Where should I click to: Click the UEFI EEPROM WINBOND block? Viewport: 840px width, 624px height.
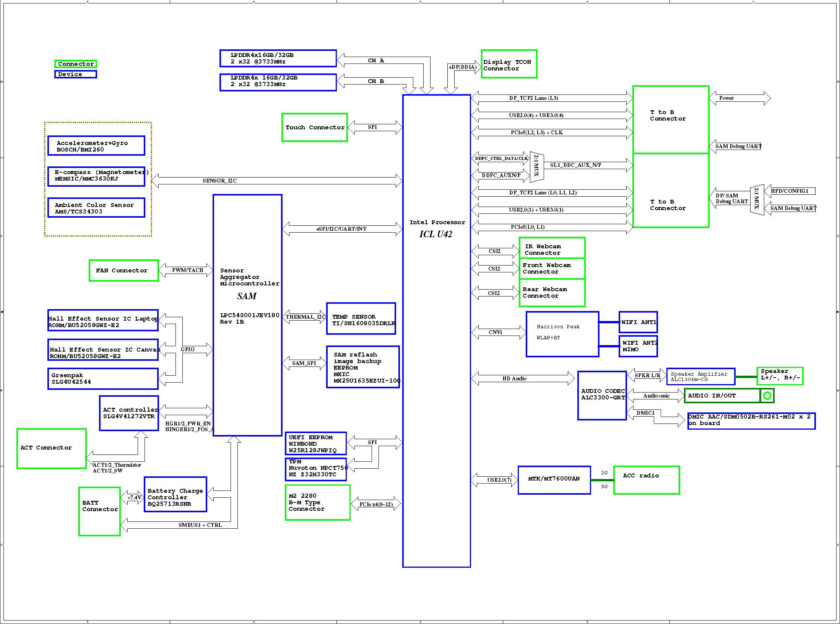click(316, 443)
